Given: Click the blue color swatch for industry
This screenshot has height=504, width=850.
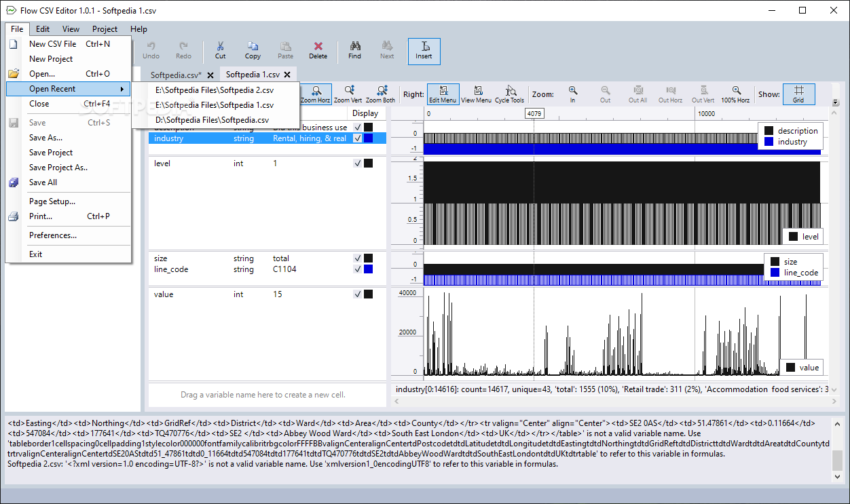Looking at the screenshot, I should tap(369, 138).
